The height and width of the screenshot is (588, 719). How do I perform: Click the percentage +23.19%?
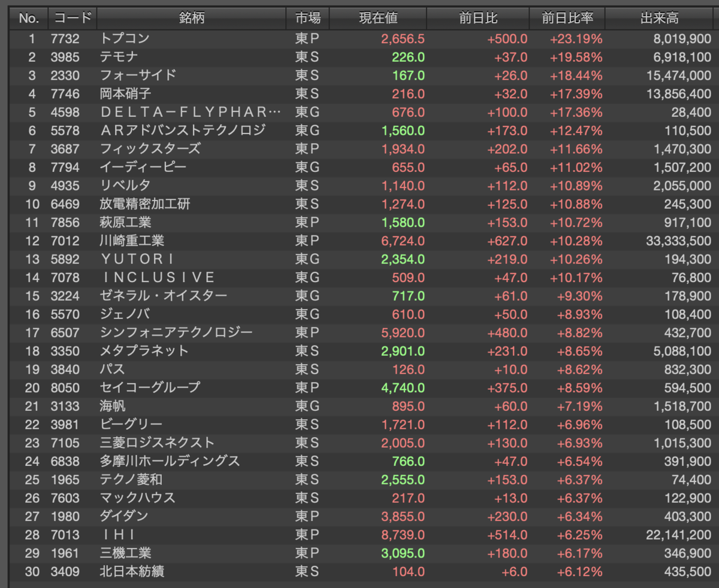pos(576,39)
